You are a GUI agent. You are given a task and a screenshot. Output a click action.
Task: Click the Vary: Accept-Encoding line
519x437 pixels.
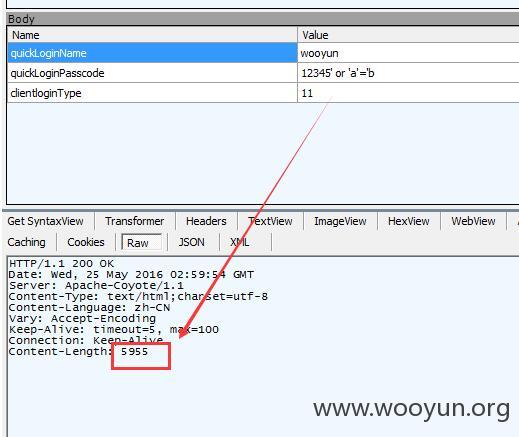(82, 319)
